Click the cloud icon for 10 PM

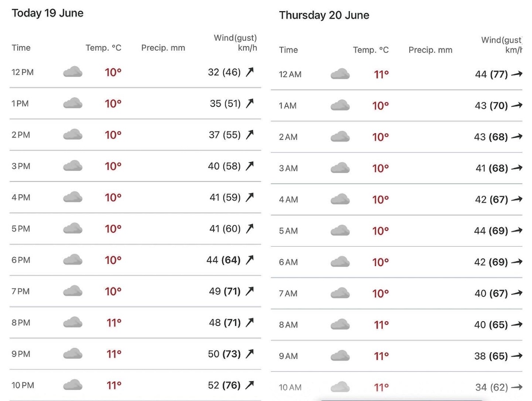coord(73,385)
